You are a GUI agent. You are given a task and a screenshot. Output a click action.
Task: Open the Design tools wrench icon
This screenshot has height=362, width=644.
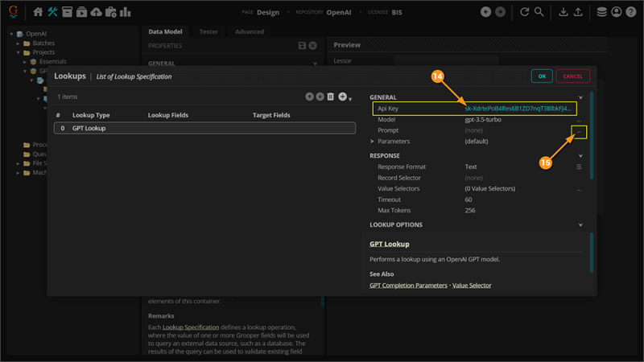click(53, 12)
